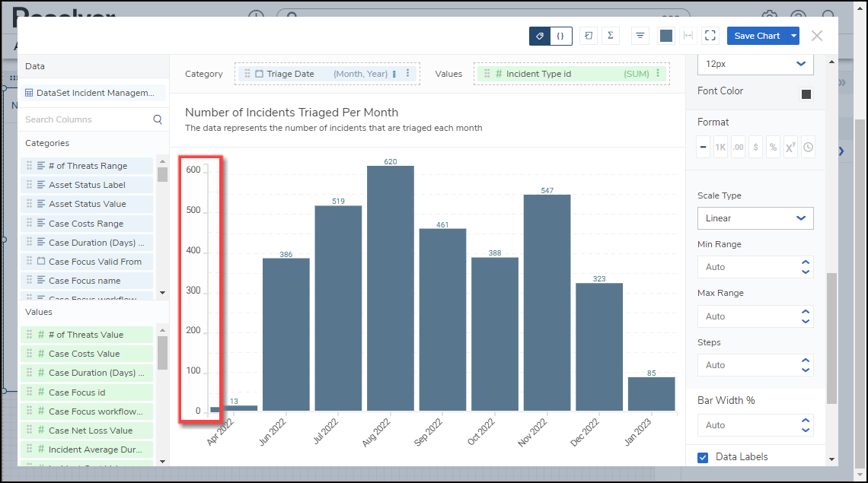Click the Save Chart button

pyautogui.click(x=756, y=36)
